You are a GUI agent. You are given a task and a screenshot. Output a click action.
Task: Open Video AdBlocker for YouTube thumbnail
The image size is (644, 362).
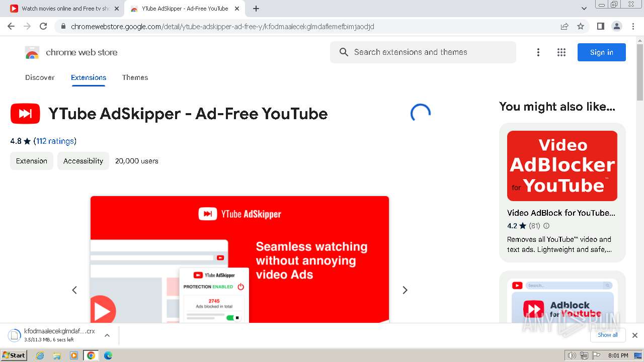click(x=562, y=166)
